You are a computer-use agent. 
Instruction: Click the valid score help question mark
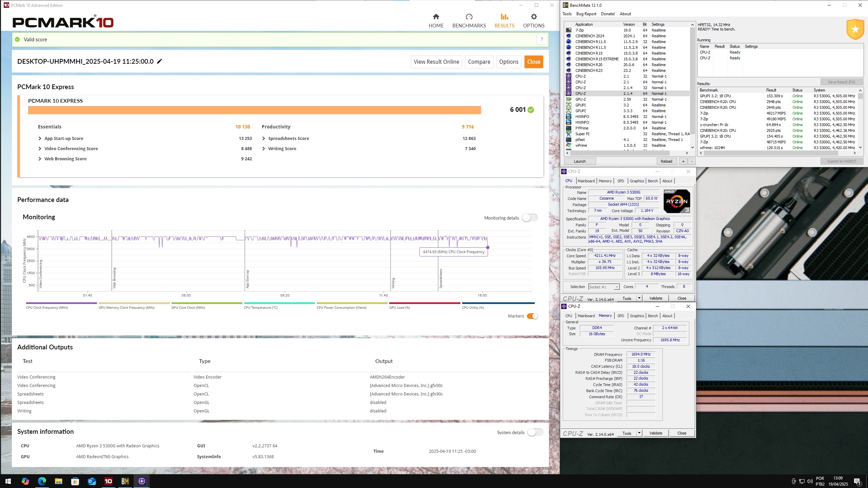[x=541, y=39]
